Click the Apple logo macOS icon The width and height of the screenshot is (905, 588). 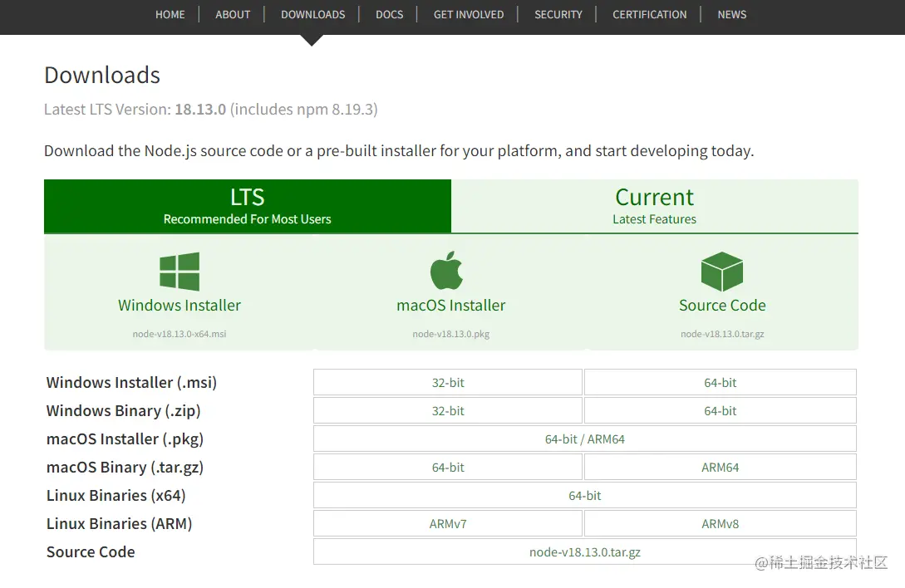pos(447,270)
